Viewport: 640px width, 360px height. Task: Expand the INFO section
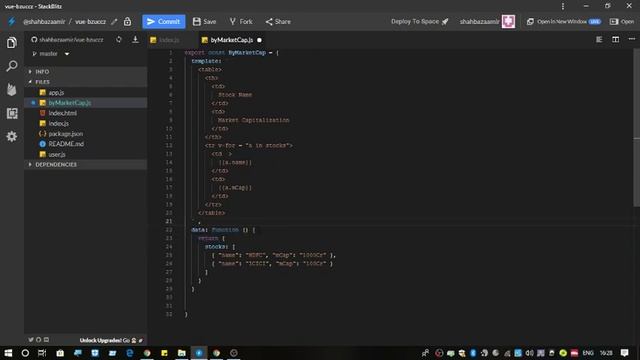pyautogui.click(x=85, y=71)
